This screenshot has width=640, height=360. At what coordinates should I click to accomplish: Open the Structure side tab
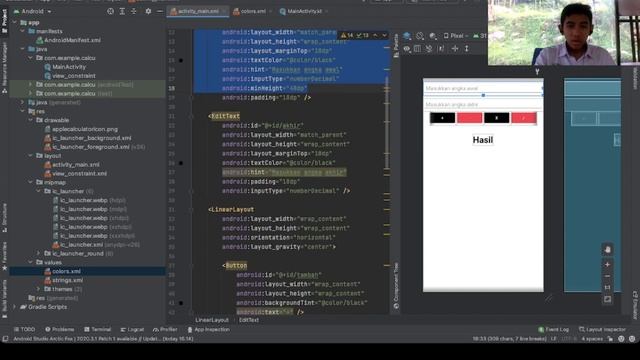4,218
